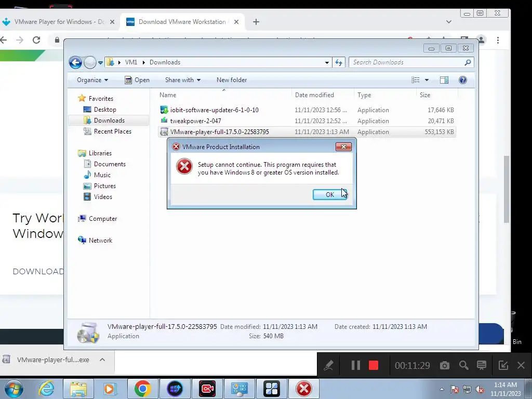
Task: Expand the view options dropdown arrow
Action: (427, 80)
